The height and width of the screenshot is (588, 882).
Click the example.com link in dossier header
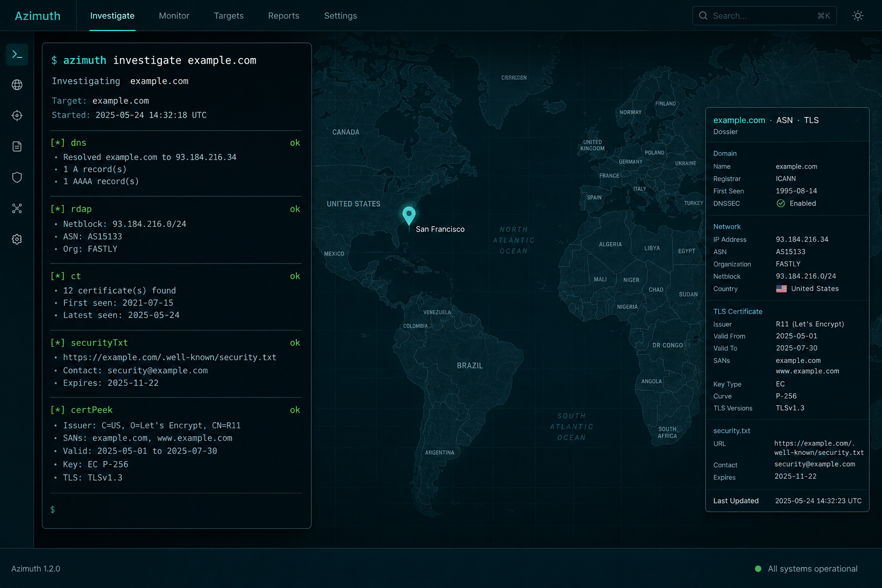[x=739, y=120]
